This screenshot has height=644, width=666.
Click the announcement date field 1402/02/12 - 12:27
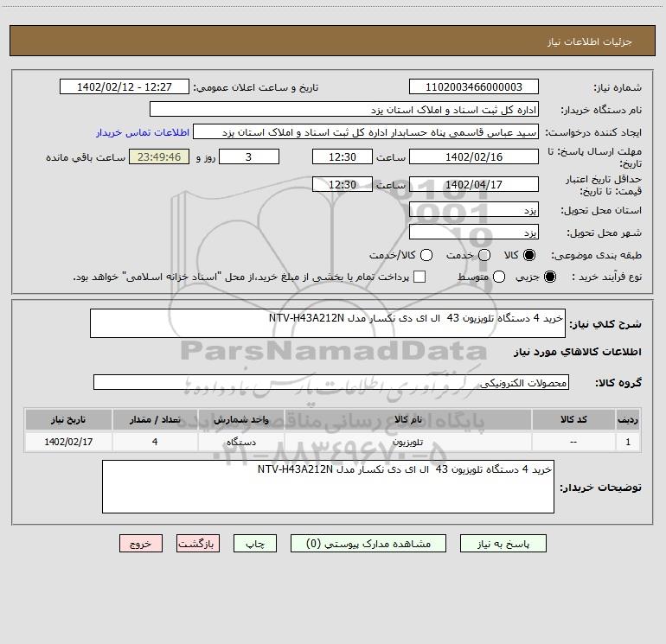coord(125,86)
